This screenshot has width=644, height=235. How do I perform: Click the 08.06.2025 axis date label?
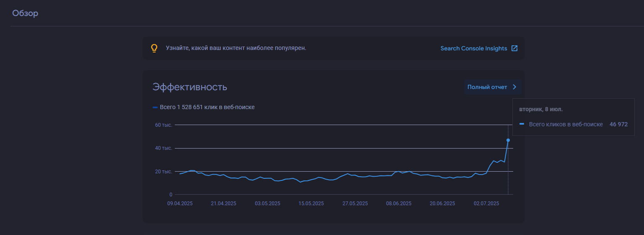pos(399,204)
